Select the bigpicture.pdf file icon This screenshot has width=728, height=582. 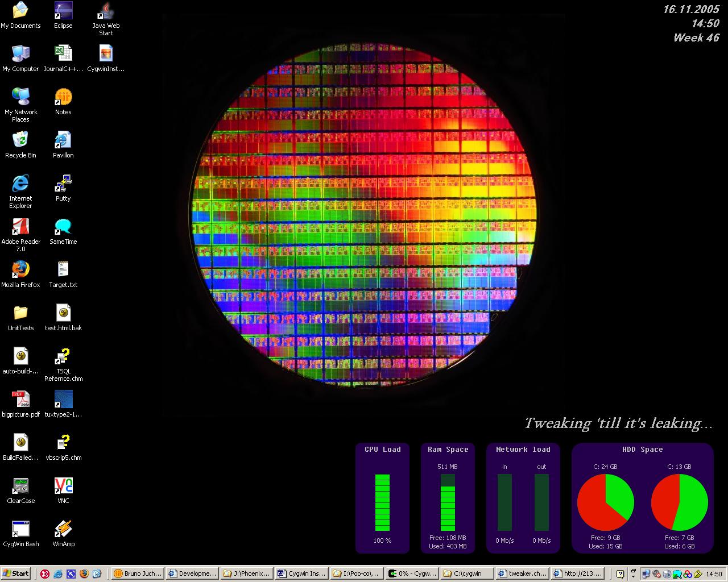pyautogui.click(x=20, y=400)
